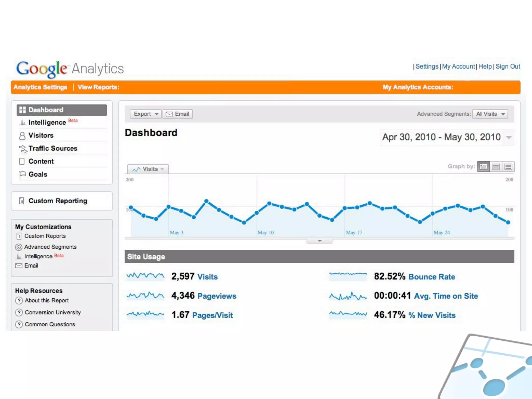
Task: Click the May 10 peak data point
Action: pyautogui.click(x=269, y=203)
